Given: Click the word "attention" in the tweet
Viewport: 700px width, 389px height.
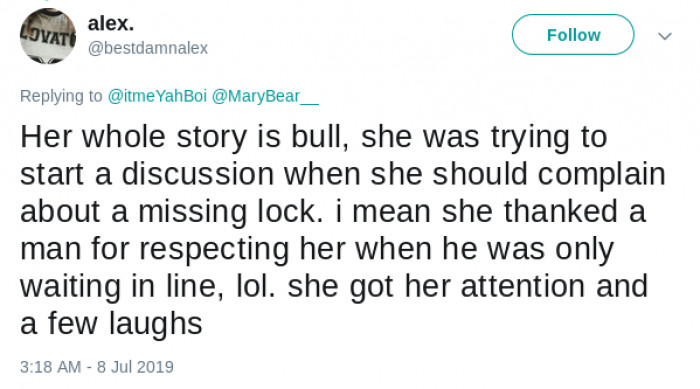Looking at the screenshot, I should click(523, 286).
